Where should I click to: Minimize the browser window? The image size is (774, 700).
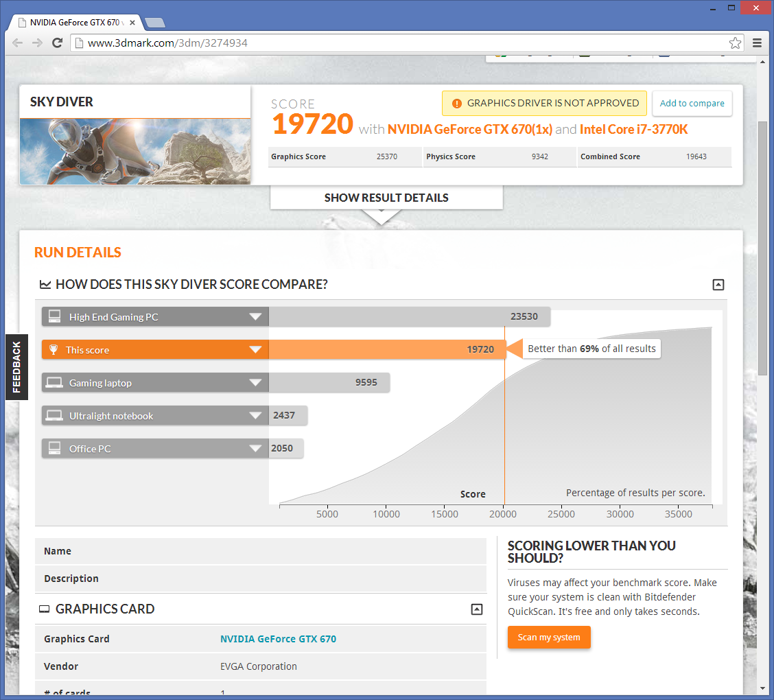tap(713, 8)
